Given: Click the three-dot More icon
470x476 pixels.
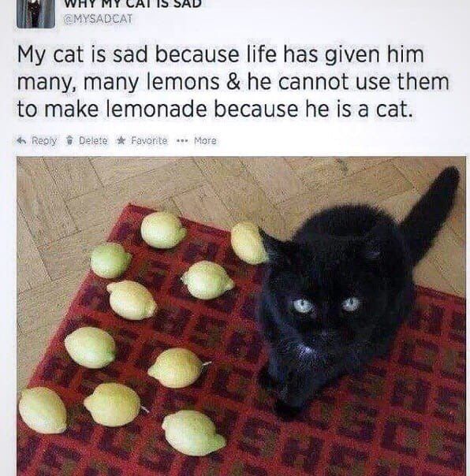Looking at the screenshot, I should tap(183, 141).
